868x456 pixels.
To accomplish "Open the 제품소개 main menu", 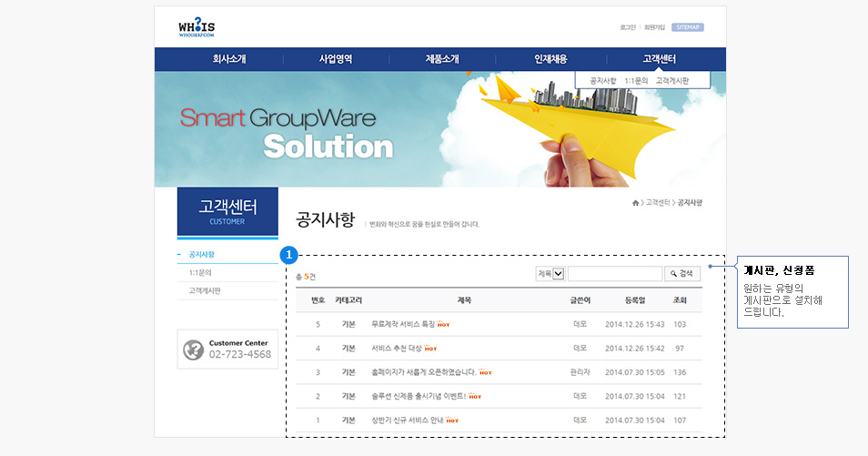I will [x=442, y=59].
